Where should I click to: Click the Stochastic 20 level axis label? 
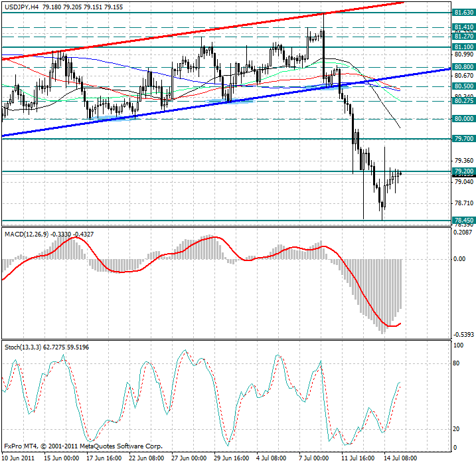click(457, 428)
